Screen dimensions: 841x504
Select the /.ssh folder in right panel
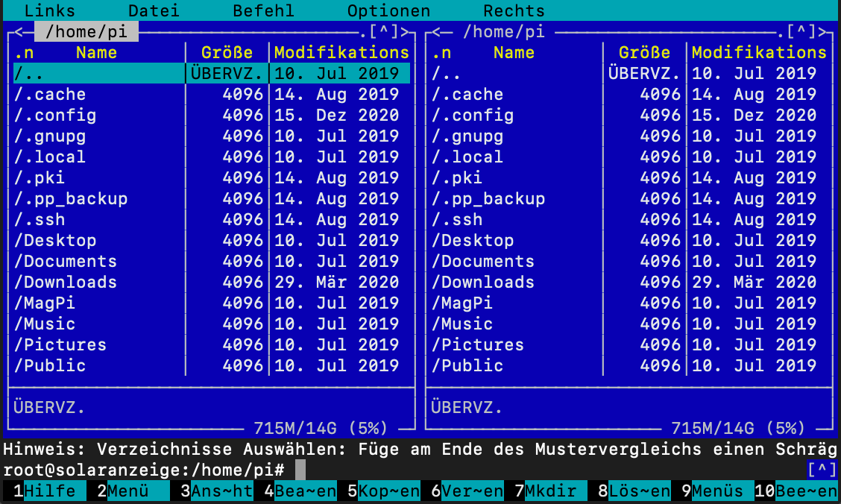(x=456, y=220)
